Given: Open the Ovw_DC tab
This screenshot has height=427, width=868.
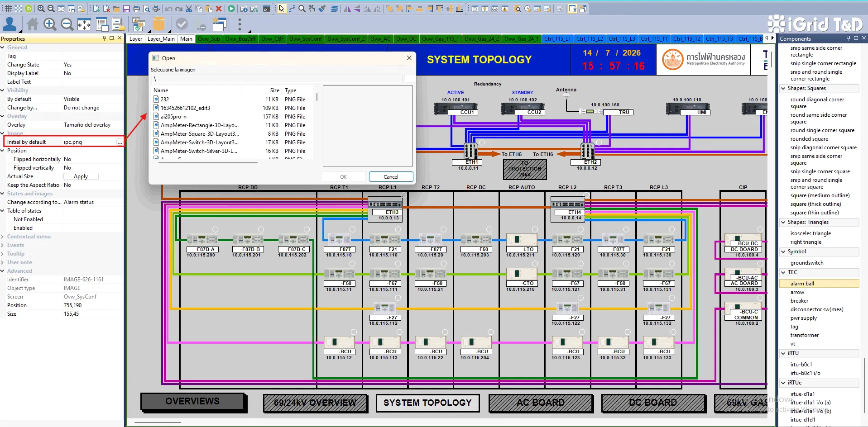Looking at the screenshot, I should (406, 39).
